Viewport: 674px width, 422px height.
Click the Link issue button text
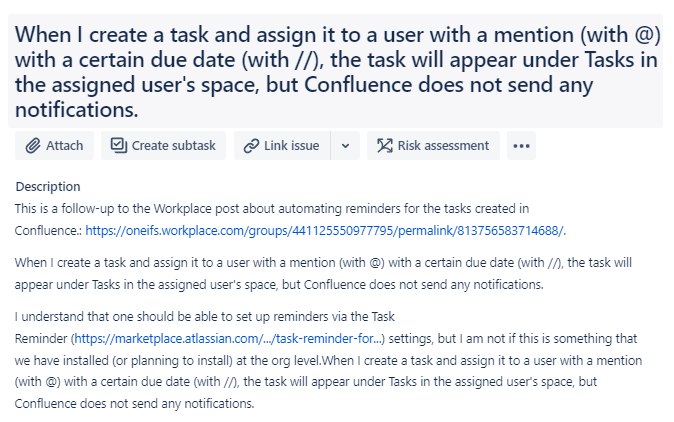[291, 146]
